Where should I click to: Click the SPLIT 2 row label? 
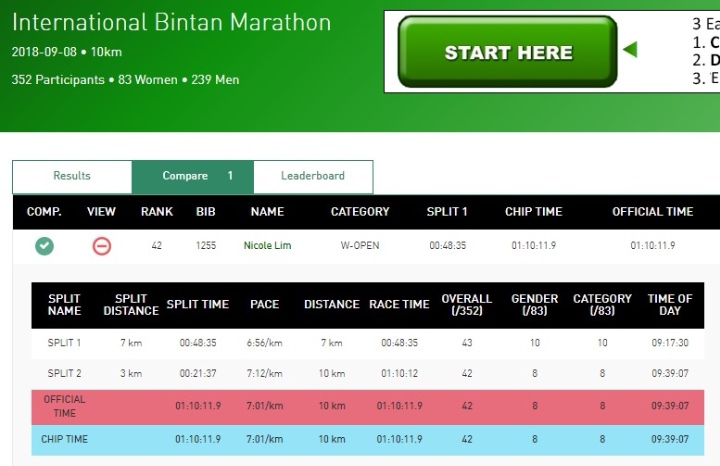pyautogui.click(x=67, y=375)
